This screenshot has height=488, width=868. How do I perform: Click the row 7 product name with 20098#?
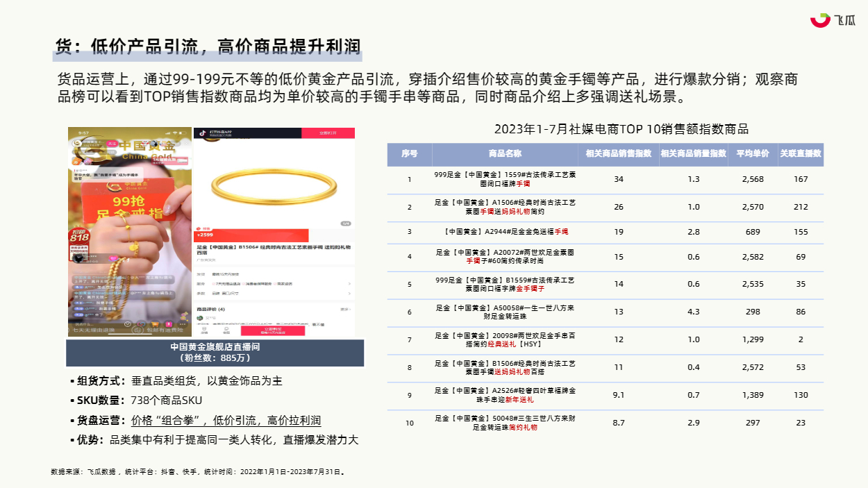pos(505,339)
